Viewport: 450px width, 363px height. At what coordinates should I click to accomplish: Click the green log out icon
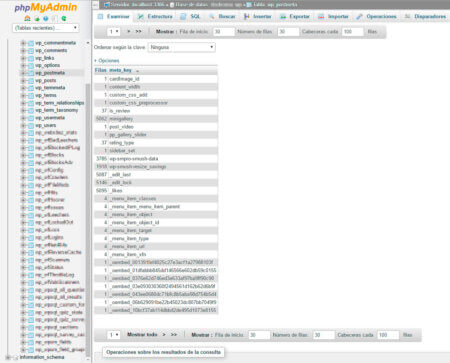pos(37,19)
